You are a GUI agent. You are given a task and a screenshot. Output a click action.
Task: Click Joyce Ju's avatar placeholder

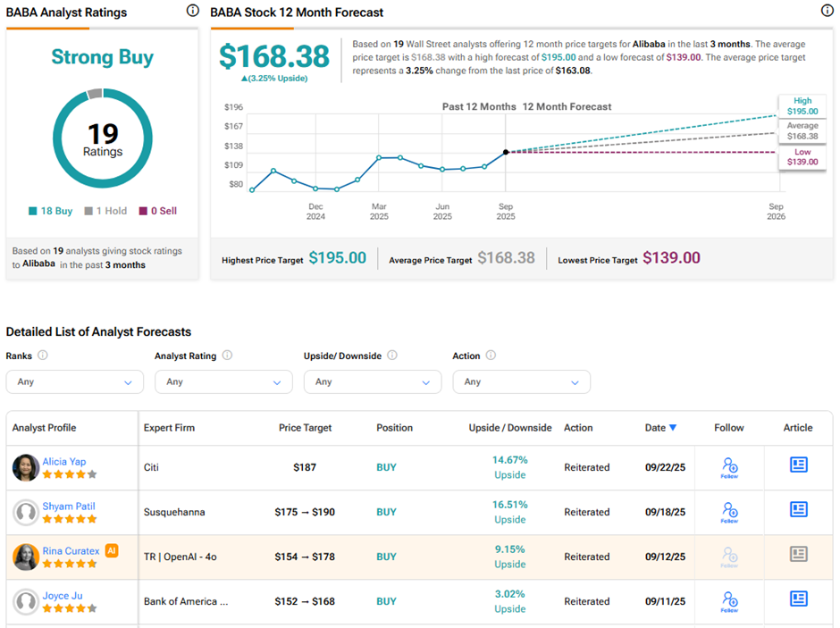click(26, 602)
